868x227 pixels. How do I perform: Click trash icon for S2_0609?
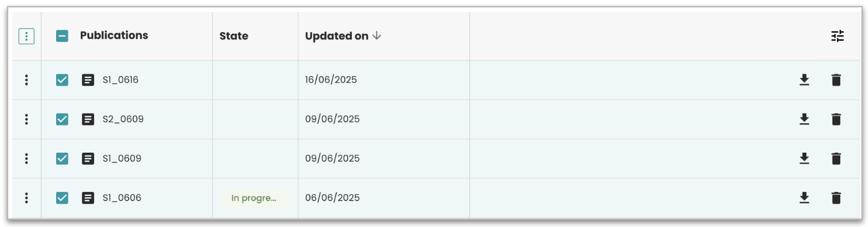(x=836, y=119)
